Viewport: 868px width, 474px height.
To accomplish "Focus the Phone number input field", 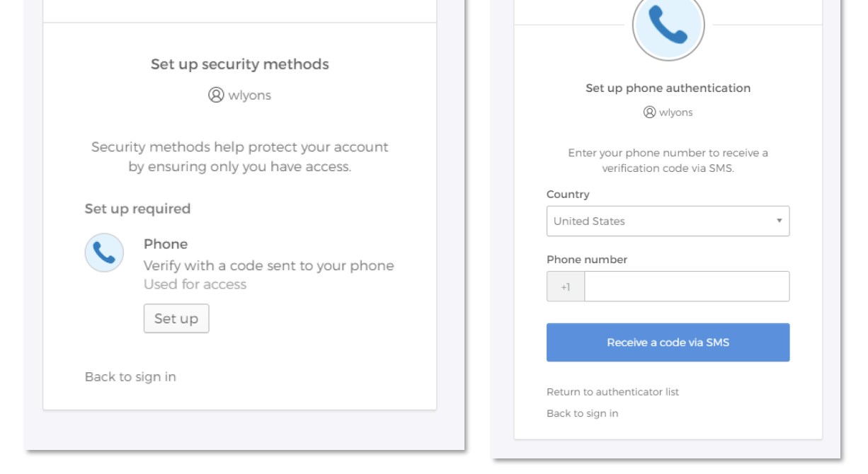I will point(686,287).
